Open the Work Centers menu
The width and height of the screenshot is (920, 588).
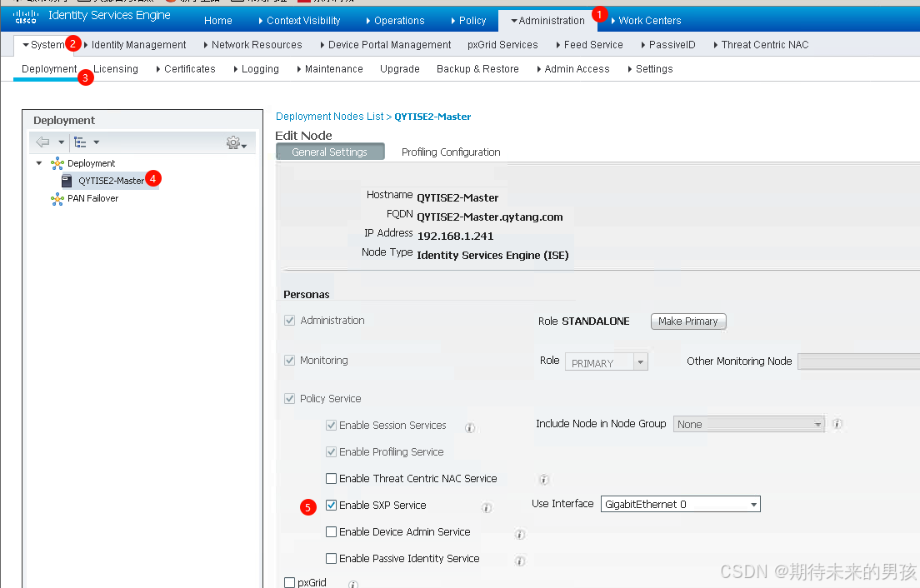click(x=646, y=21)
